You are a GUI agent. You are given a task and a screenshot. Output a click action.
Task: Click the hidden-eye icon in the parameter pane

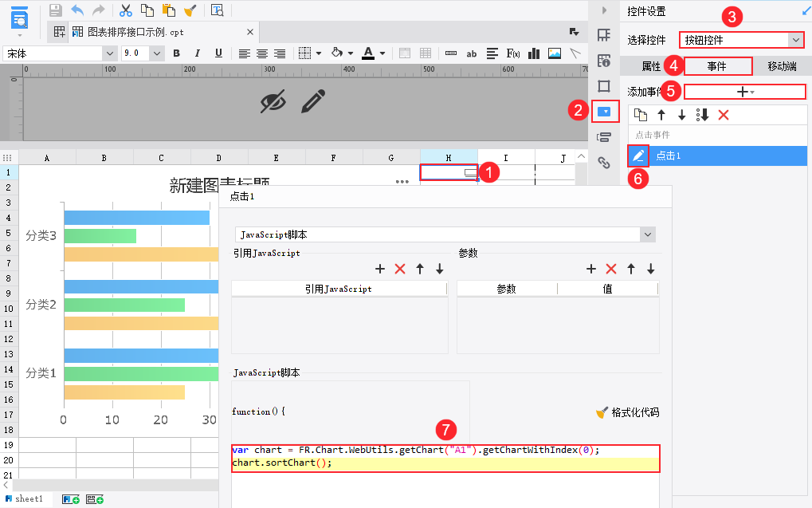[x=273, y=101]
